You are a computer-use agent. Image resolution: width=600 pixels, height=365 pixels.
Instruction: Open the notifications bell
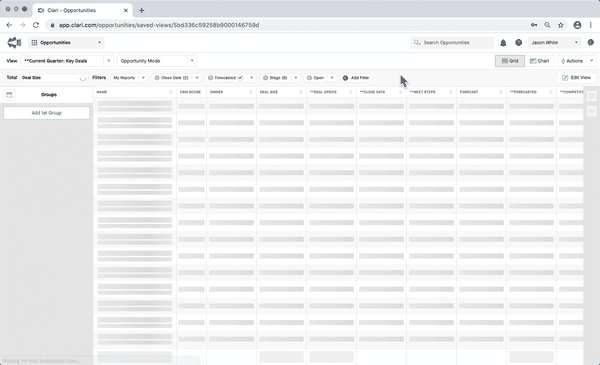[x=503, y=43]
